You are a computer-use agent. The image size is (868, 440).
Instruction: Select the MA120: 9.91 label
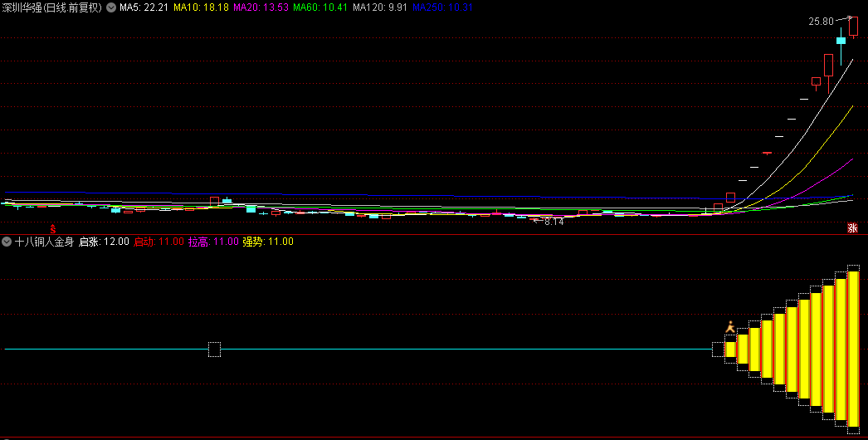(380, 7)
